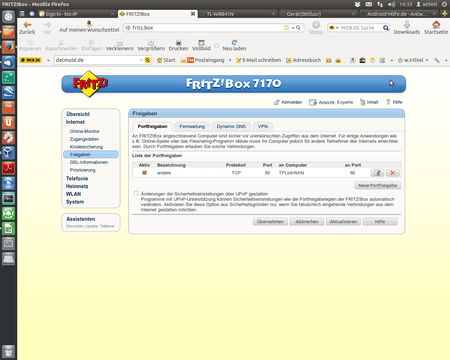Switch to the Dynamic DNS tab

[231, 126]
